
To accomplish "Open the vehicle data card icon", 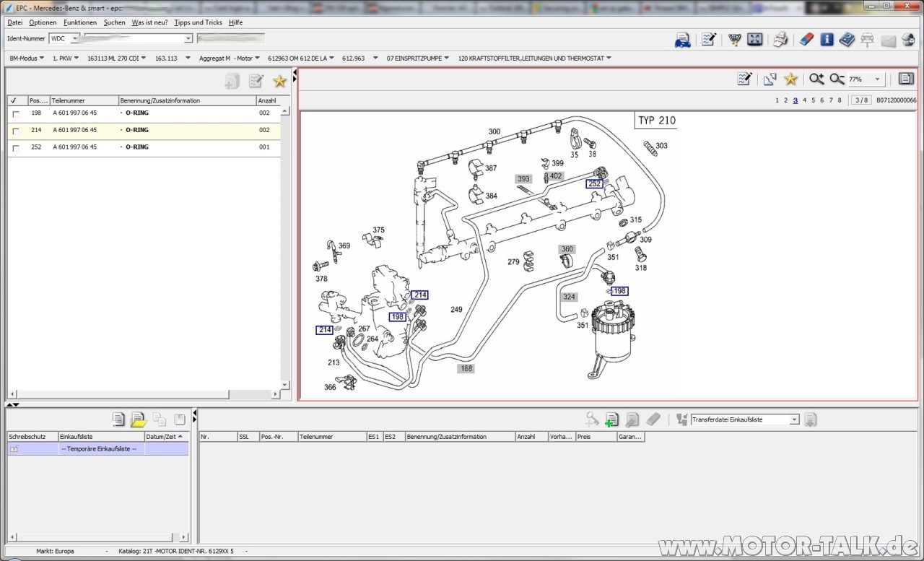I will coord(682,40).
